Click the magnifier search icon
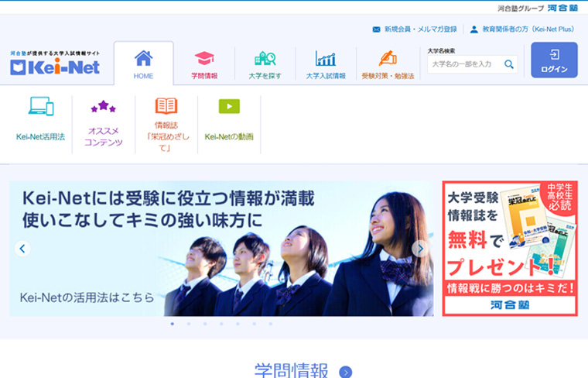This screenshot has height=378, width=588. pyautogui.click(x=509, y=64)
